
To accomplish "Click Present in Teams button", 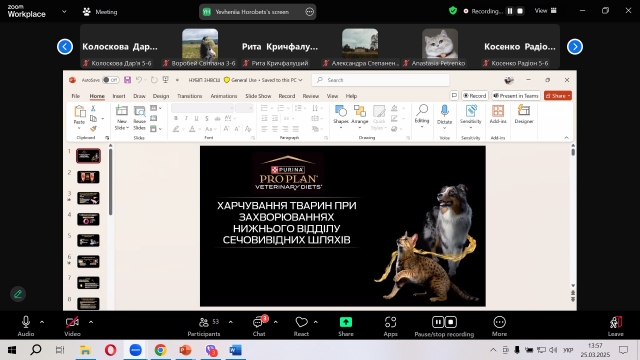I will tap(516, 96).
